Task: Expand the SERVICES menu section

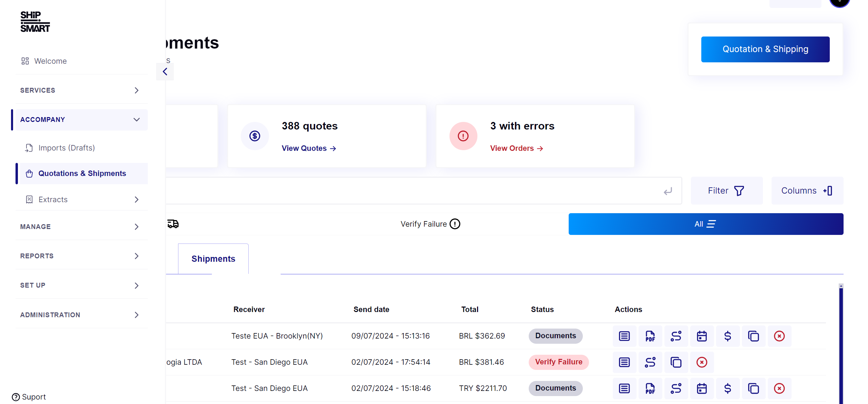Action: click(82, 90)
